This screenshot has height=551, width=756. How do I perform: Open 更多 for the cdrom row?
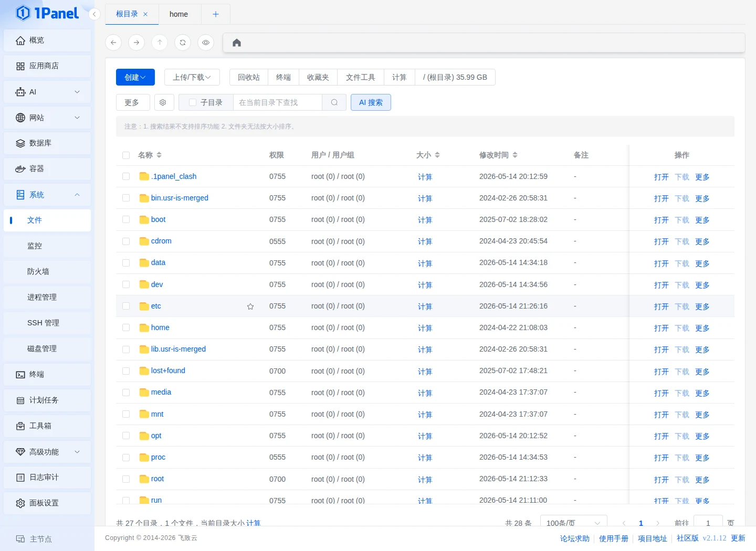(x=702, y=242)
